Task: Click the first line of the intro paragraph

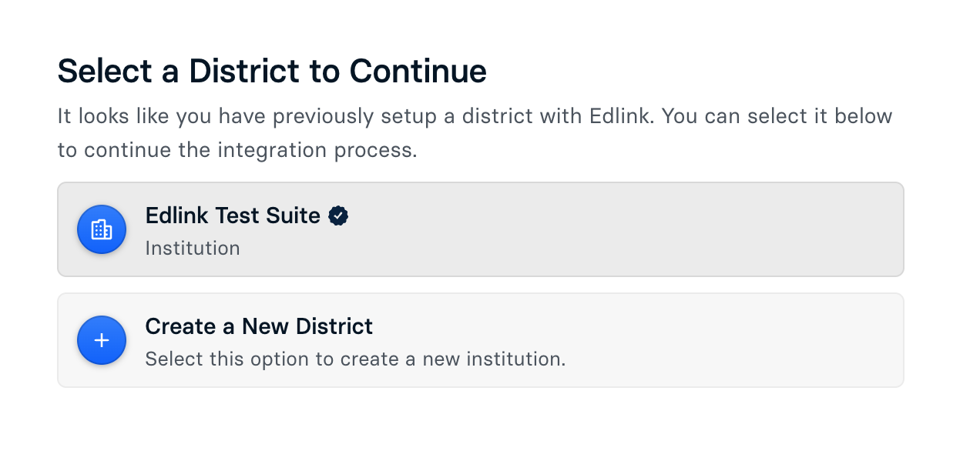Action: 475,116
